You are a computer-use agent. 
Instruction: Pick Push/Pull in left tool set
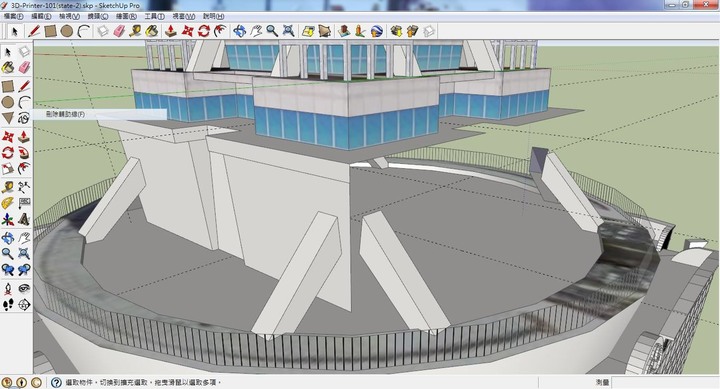(x=24, y=136)
